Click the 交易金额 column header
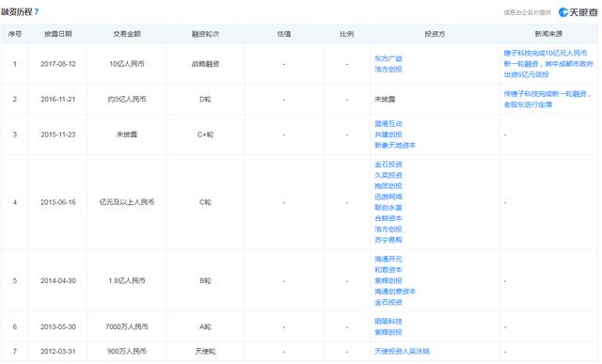 click(x=127, y=34)
